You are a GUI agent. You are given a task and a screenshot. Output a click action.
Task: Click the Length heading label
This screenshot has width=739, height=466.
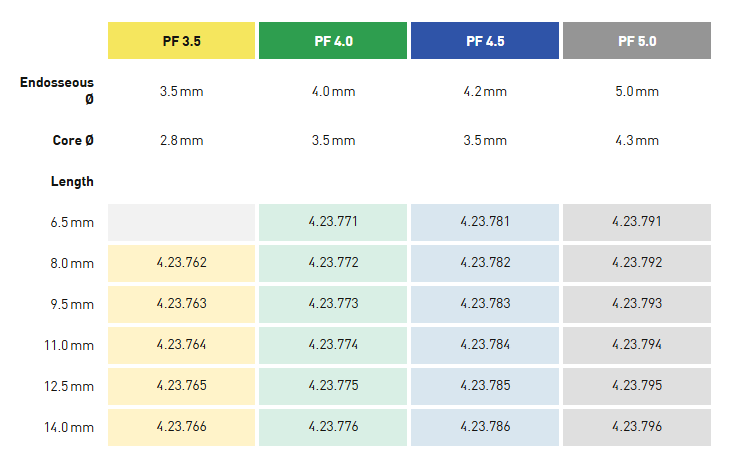coord(72,181)
